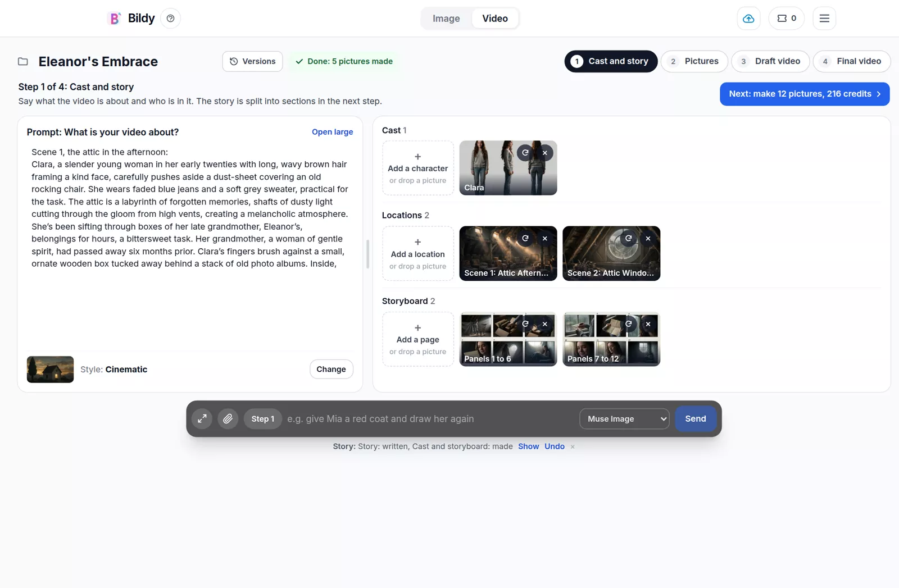The image size is (899, 588).
Task: Click the folder icon beside Eleanor's Embrace
Action: pos(23,61)
